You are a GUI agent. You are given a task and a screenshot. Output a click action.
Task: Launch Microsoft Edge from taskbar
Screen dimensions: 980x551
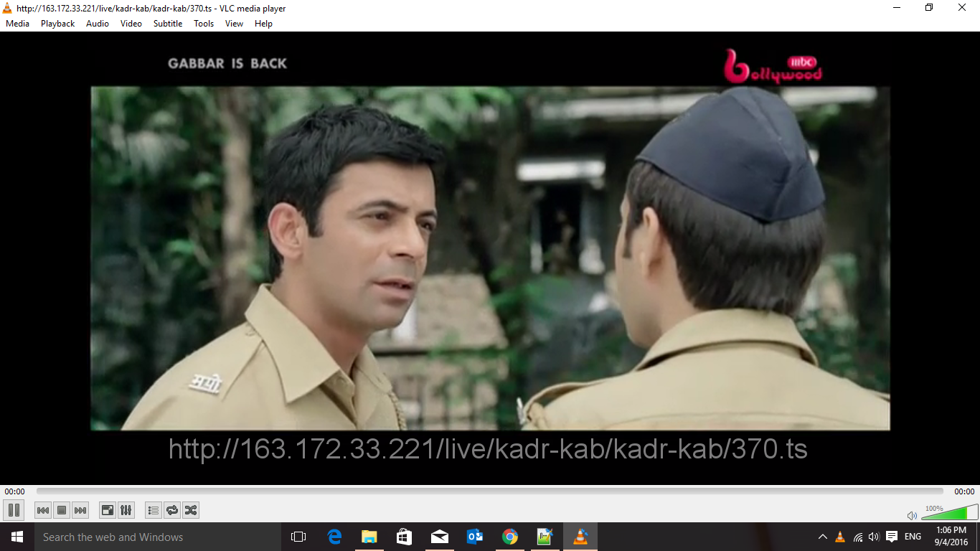pyautogui.click(x=334, y=537)
